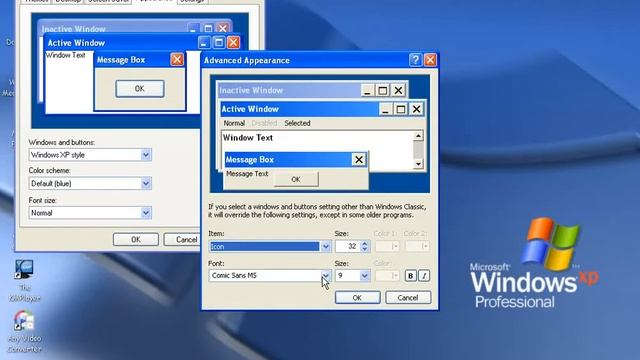Click Inactive Window close icon in preview
The height and width of the screenshot is (360, 640).
pos(398,90)
